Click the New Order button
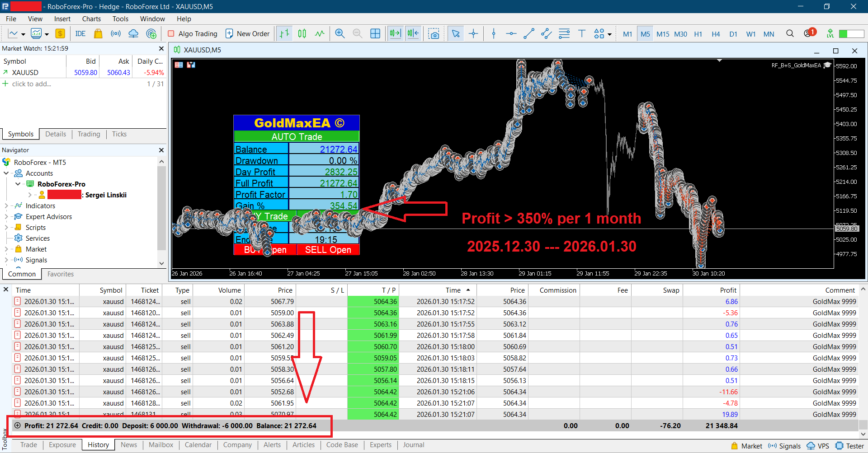Screen dimensions: 868x453 pyautogui.click(x=247, y=33)
